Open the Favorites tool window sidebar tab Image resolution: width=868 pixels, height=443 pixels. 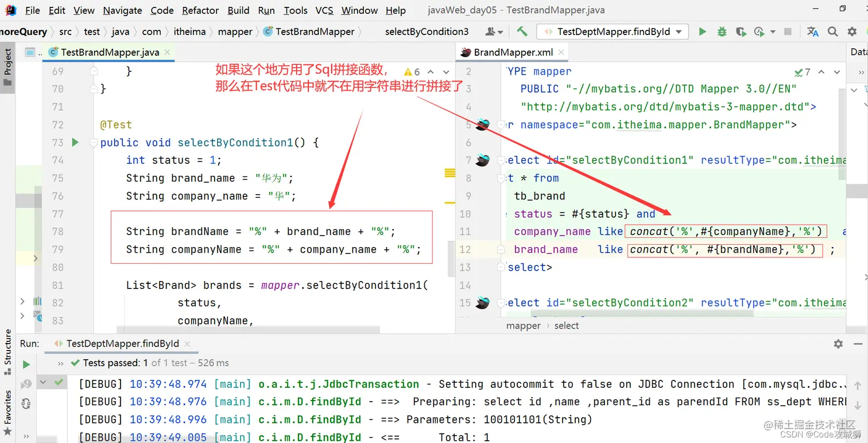(7, 413)
